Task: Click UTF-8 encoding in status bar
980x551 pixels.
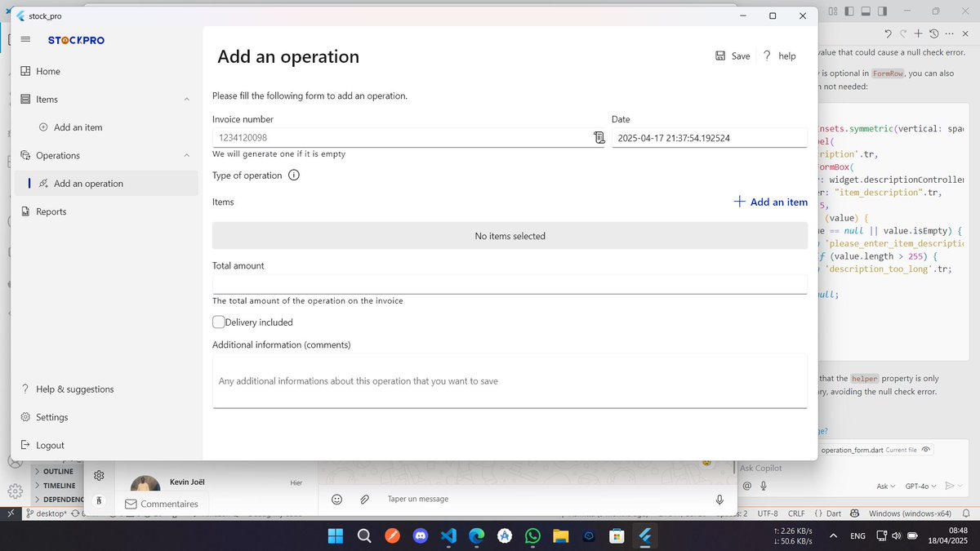Action: click(x=768, y=513)
